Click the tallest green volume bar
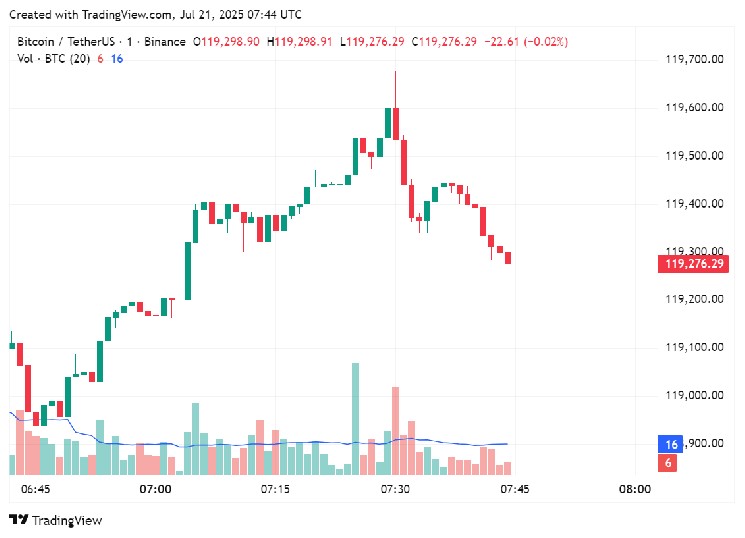Screen dimensions: 745x538 click(355, 420)
